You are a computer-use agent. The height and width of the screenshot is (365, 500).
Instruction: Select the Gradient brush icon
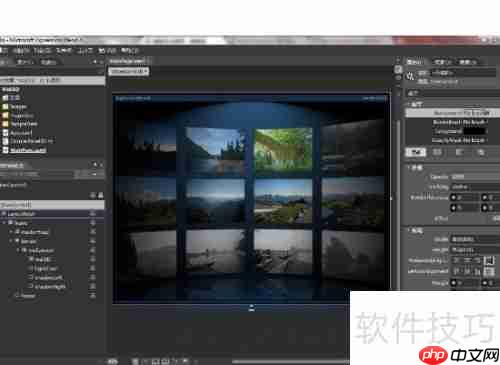[459, 152]
